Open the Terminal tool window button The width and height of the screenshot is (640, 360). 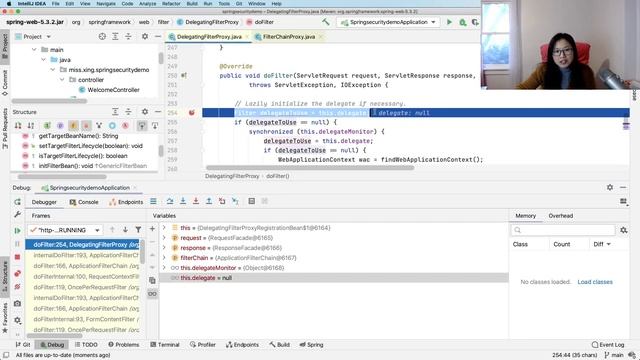[x=165, y=345]
